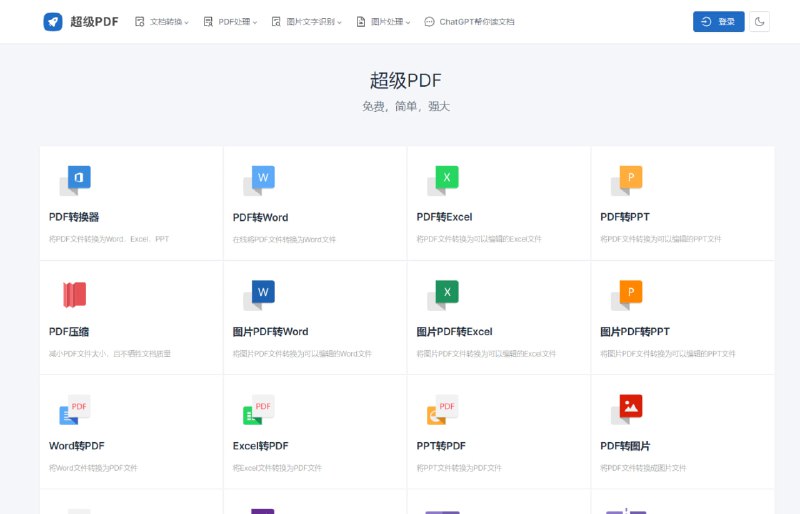The image size is (800, 514).
Task: Select the 图片PDF转Excel title
Action: click(x=455, y=332)
